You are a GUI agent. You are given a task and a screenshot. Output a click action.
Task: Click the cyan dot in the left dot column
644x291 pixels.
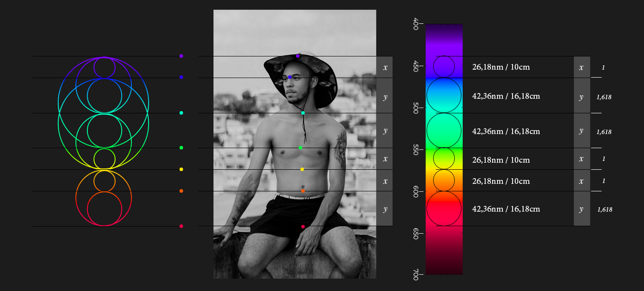181,113
